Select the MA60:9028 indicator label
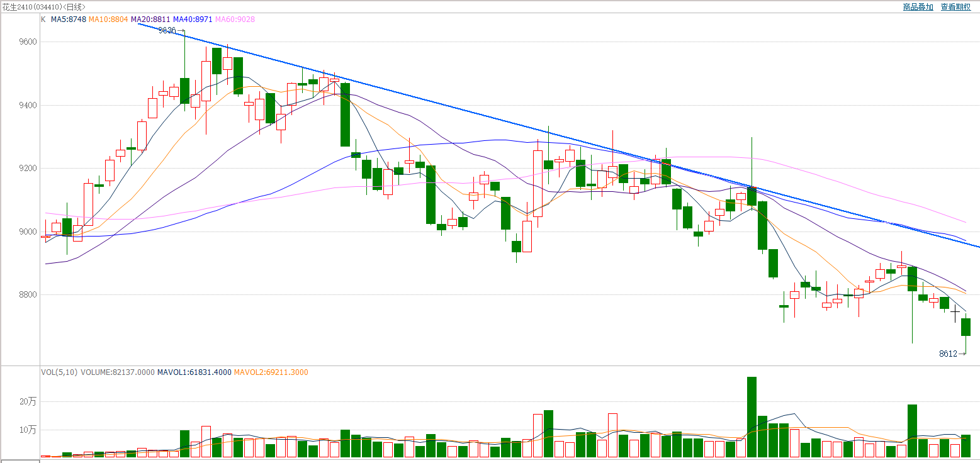Viewport: 980px width, 463px height. [235, 20]
